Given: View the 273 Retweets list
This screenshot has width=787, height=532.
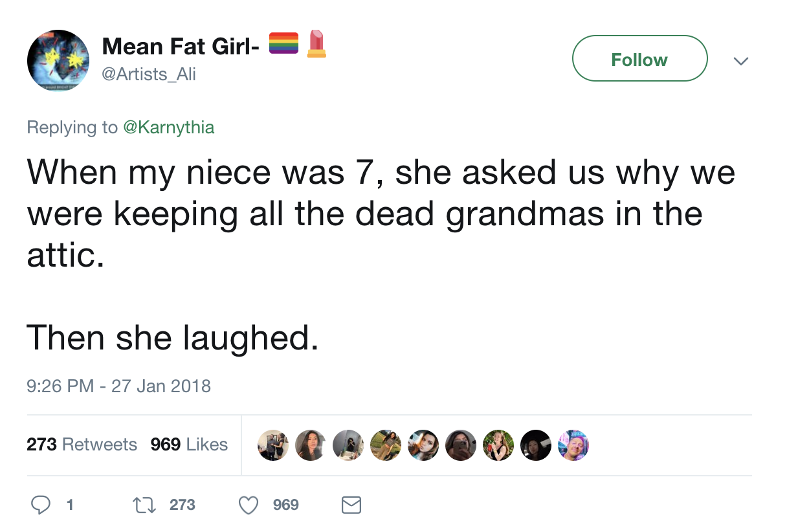Looking at the screenshot, I should click(x=82, y=445).
